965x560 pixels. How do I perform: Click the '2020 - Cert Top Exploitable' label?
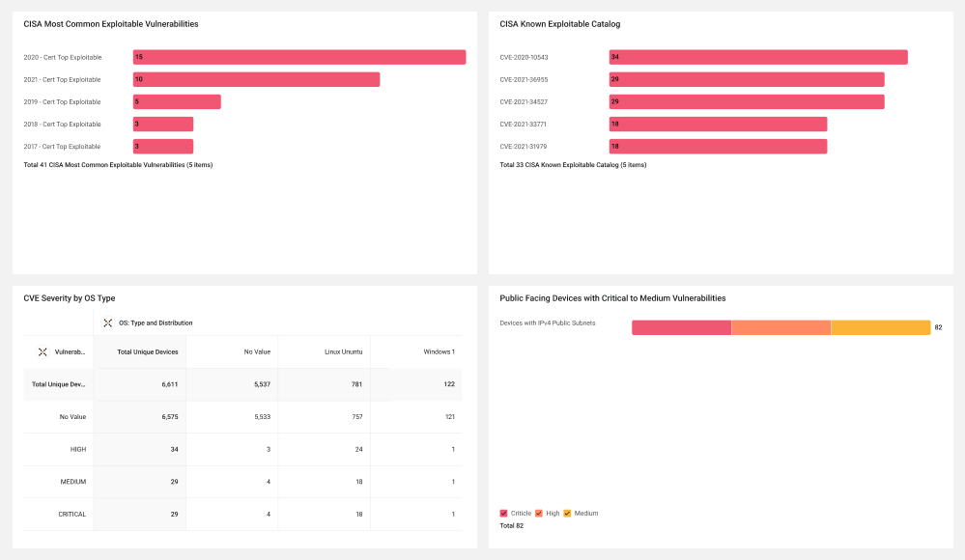tap(63, 57)
